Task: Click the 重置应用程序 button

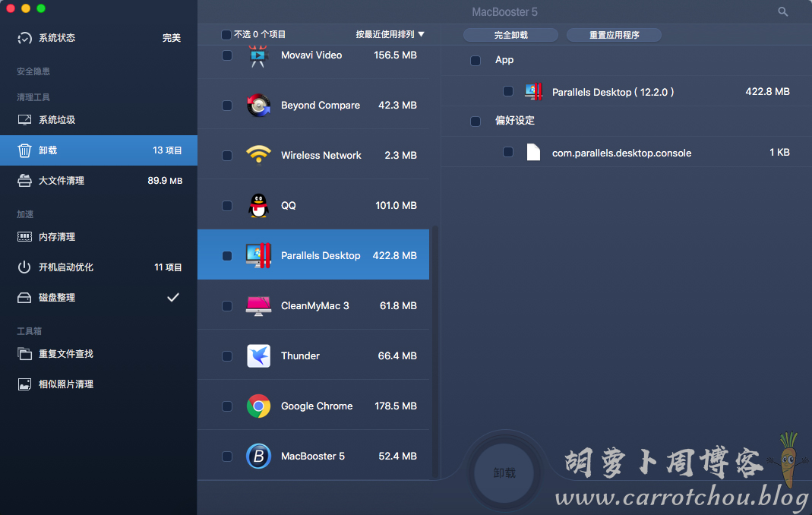Action: [614, 35]
